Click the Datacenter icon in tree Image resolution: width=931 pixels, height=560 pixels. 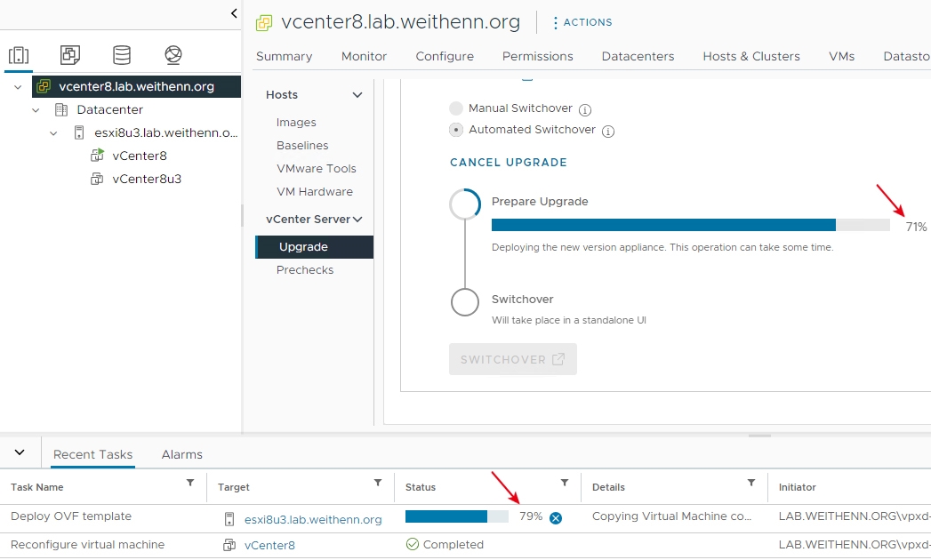61,110
